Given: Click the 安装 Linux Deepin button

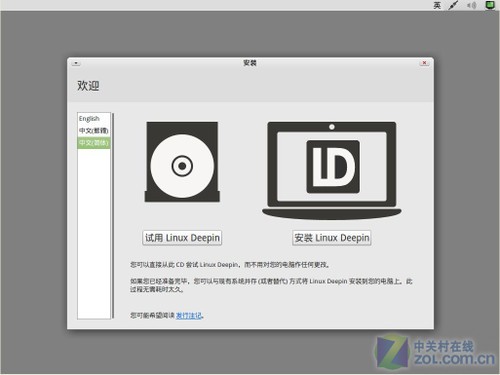Looking at the screenshot, I should tap(332, 238).
